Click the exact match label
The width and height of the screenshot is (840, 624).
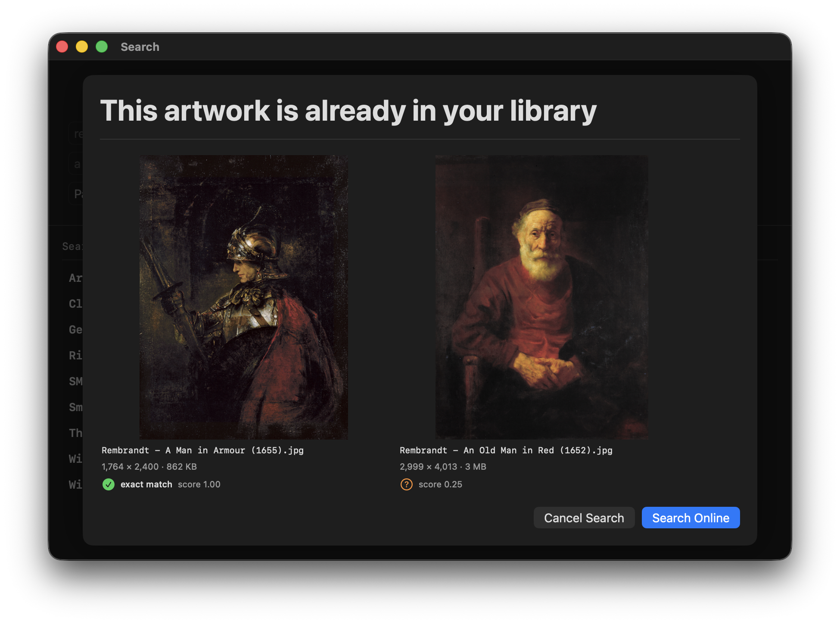click(146, 484)
